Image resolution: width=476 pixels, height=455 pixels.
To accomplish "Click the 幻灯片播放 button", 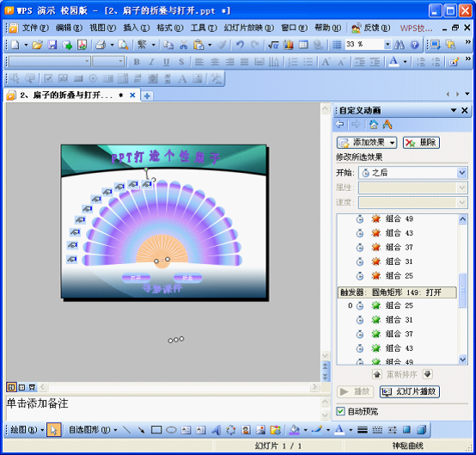I will [410, 391].
